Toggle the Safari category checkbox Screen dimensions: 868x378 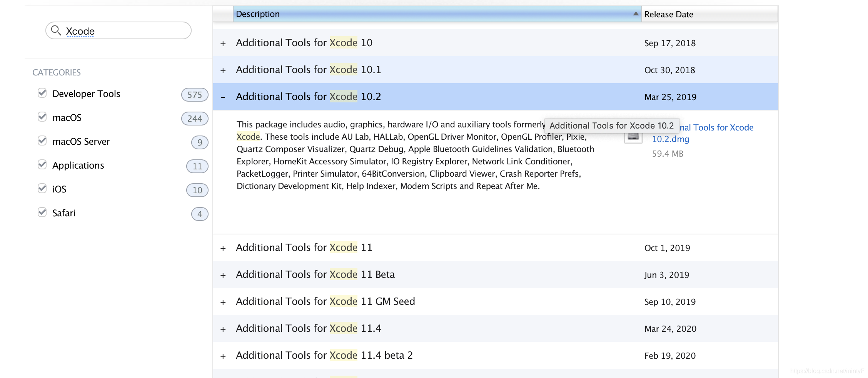pyautogui.click(x=42, y=212)
